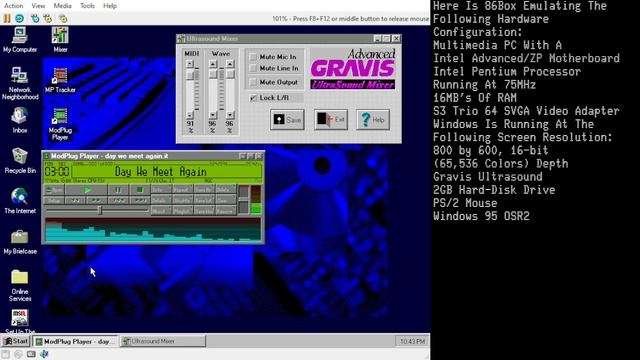Skip to previous track in ModPlug Player
The image size is (640, 360).
[x=118, y=200]
